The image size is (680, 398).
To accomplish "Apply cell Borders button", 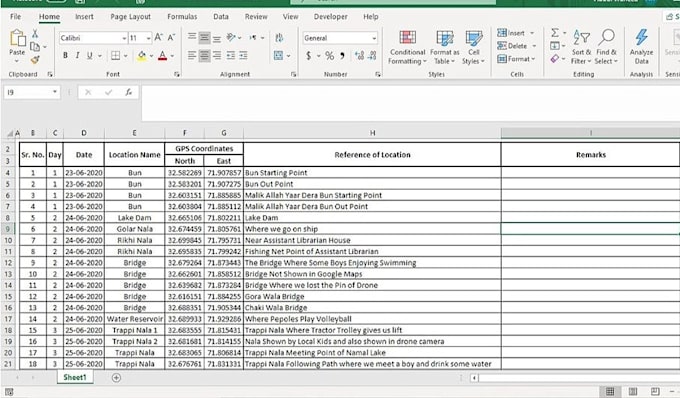I will coord(115,55).
